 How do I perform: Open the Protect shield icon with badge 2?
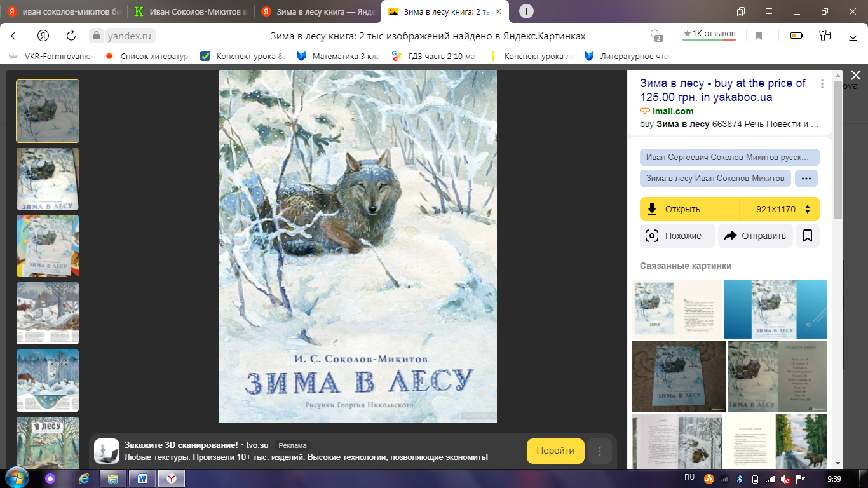[656, 36]
